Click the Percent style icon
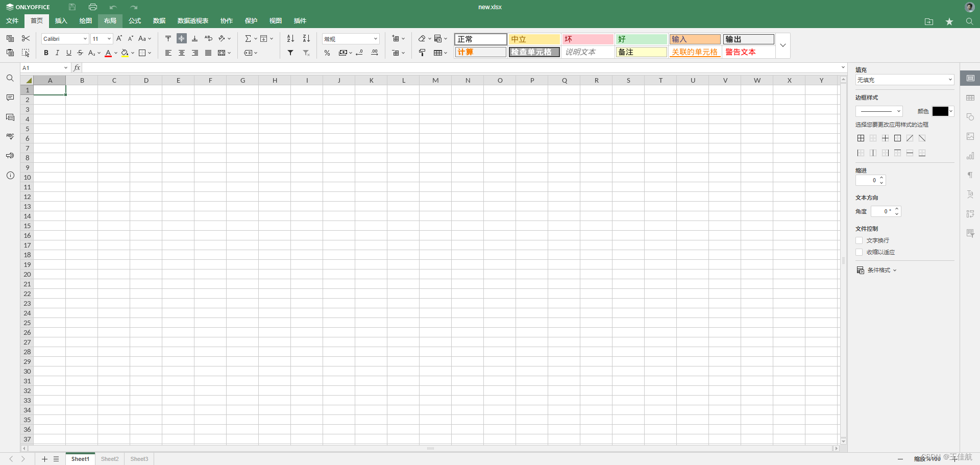Image resolution: width=980 pixels, height=465 pixels. coord(327,53)
